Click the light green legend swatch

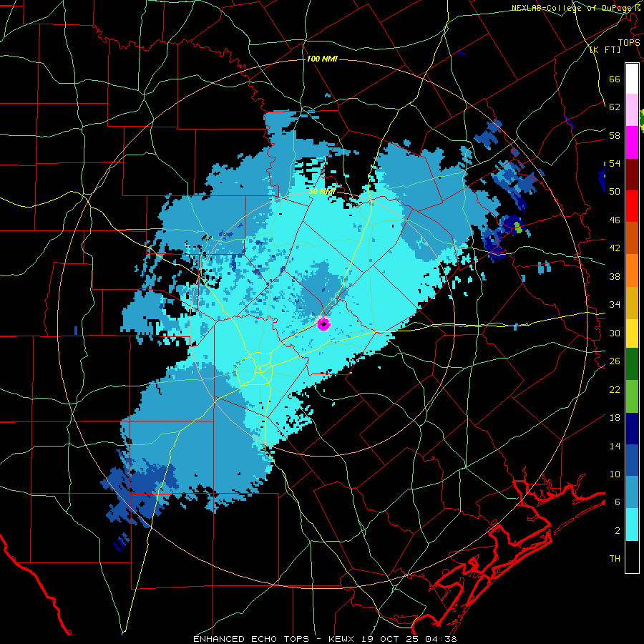632,396
